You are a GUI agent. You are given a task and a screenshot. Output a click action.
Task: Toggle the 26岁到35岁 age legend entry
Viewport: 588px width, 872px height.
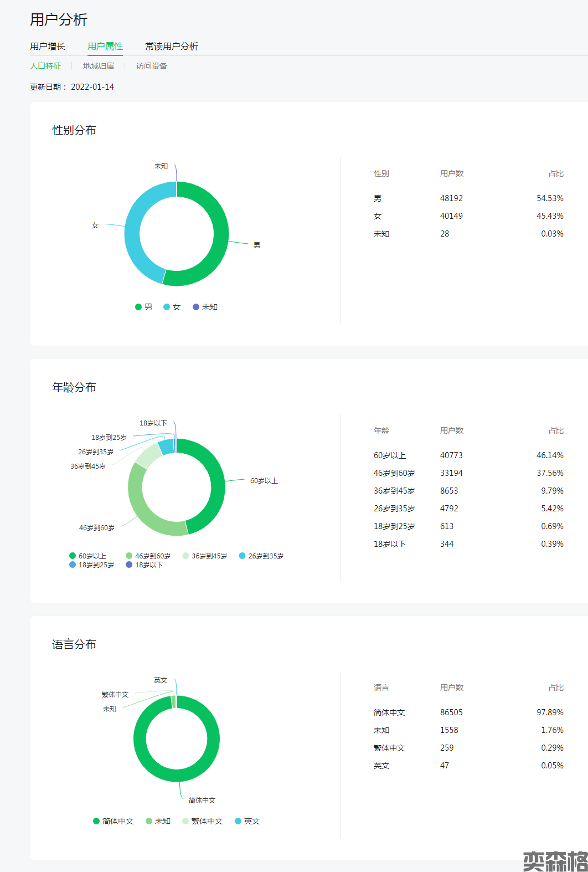(x=261, y=556)
